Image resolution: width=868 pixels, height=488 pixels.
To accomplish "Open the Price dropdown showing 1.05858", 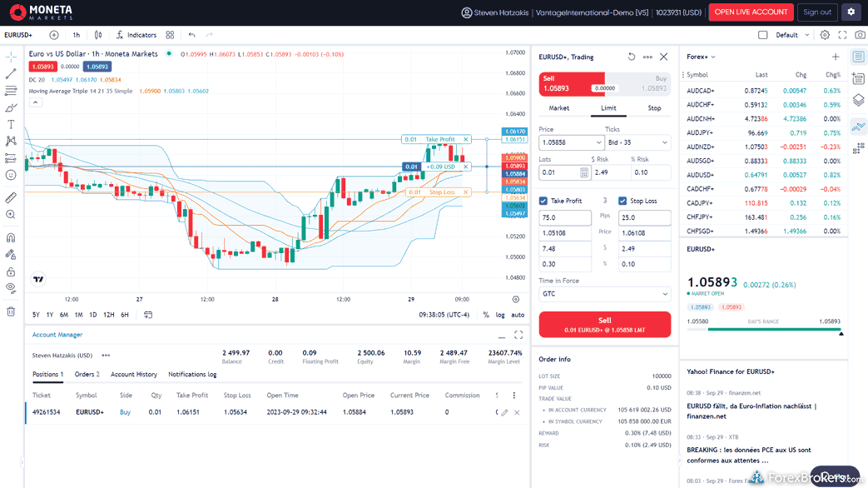I will point(598,142).
